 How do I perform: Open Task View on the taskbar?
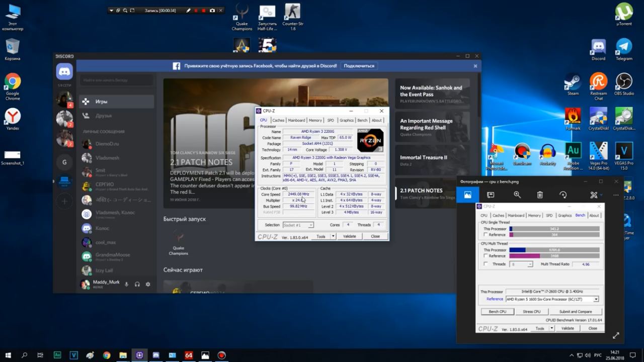click(40, 355)
